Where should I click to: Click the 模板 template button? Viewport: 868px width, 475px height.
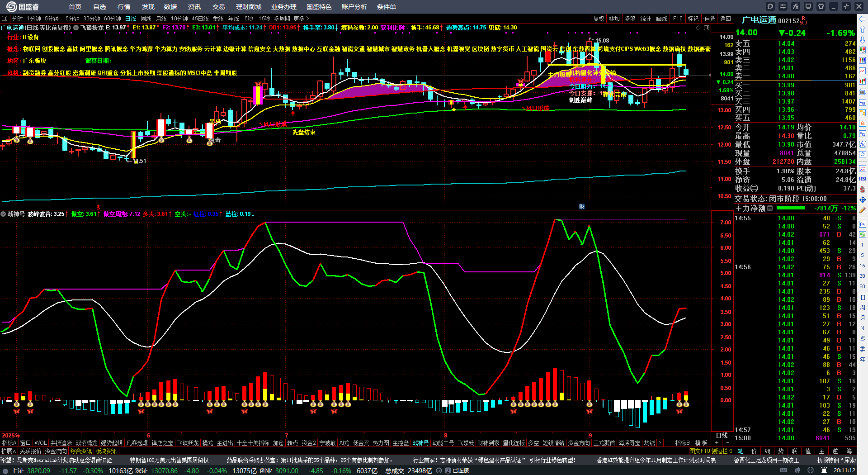(701, 443)
